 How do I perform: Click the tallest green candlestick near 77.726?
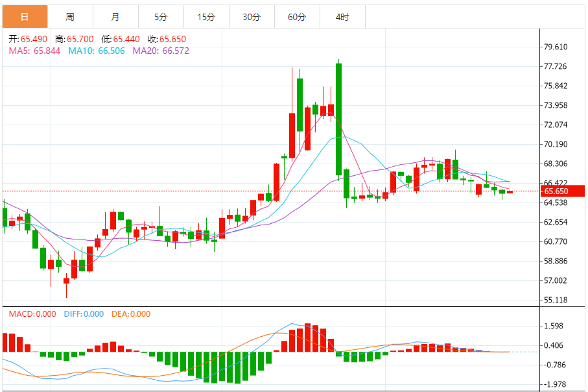[338, 119]
